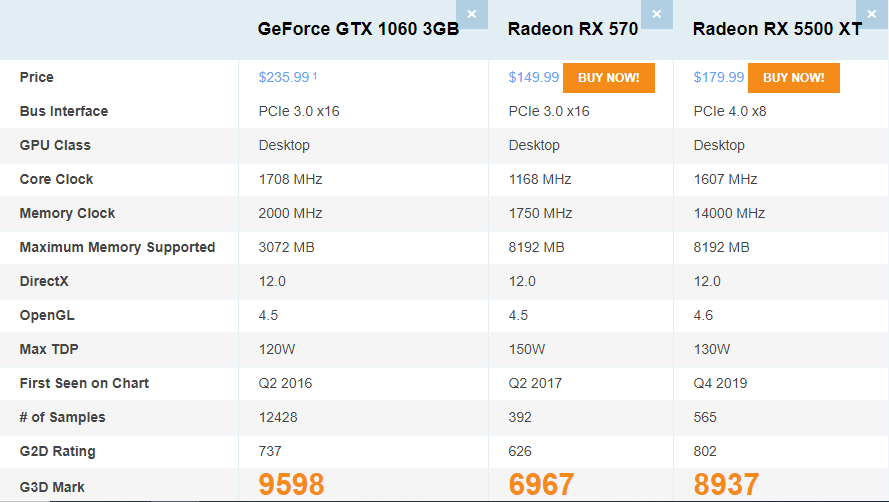Screen dimensions: 889x502
Task: Click the First Seen on Chart label
Action: point(84,383)
